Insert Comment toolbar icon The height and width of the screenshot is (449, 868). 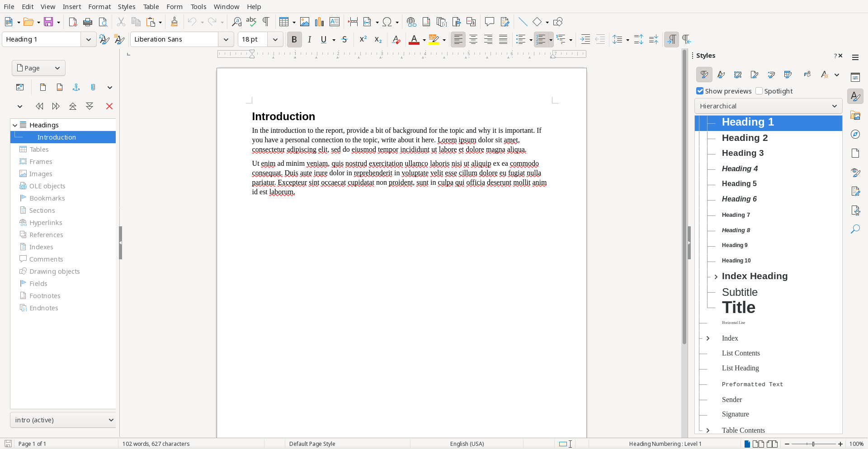tap(490, 22)
